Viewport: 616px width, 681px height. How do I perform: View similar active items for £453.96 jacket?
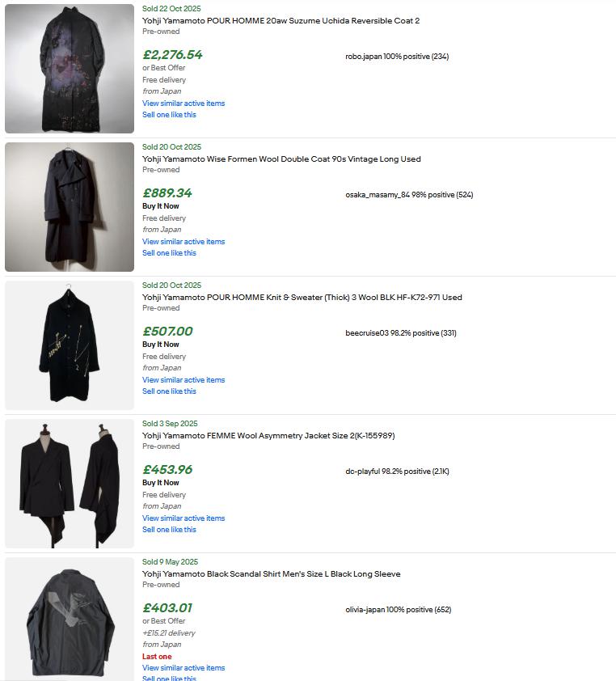(x=184, y=518)
